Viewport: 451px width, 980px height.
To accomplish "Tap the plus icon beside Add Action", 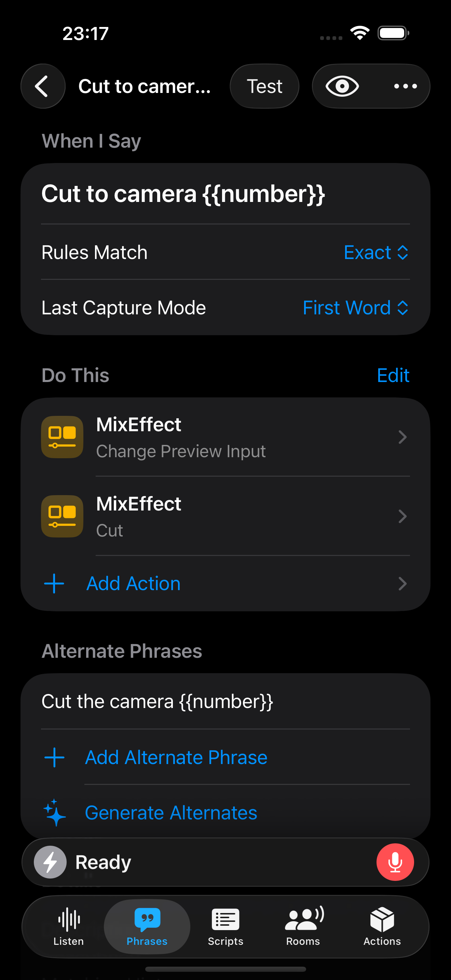I will pos(54,584).
